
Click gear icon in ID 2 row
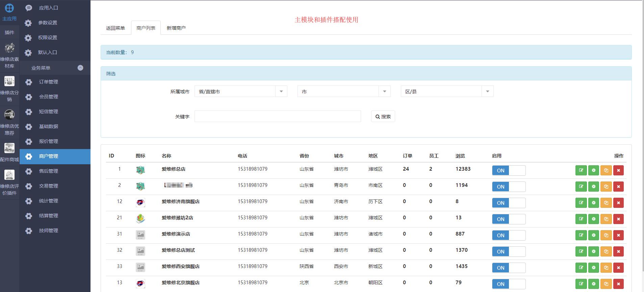point(593,187)
